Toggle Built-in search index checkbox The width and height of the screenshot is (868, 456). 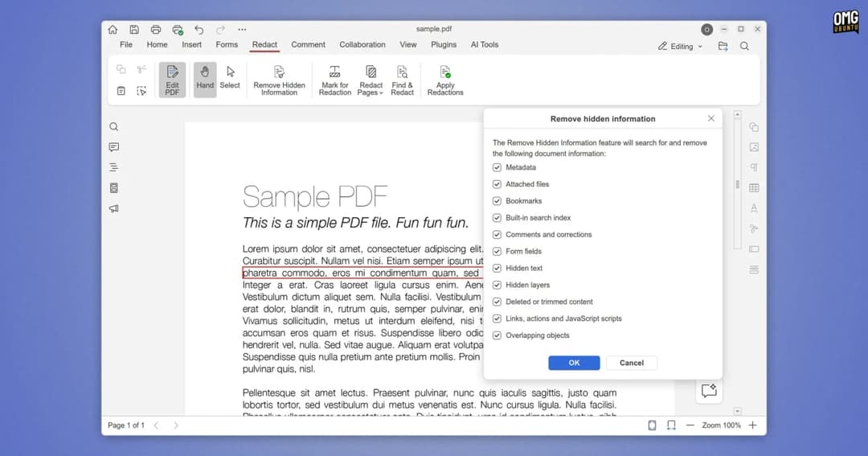(x=497, y=218)
